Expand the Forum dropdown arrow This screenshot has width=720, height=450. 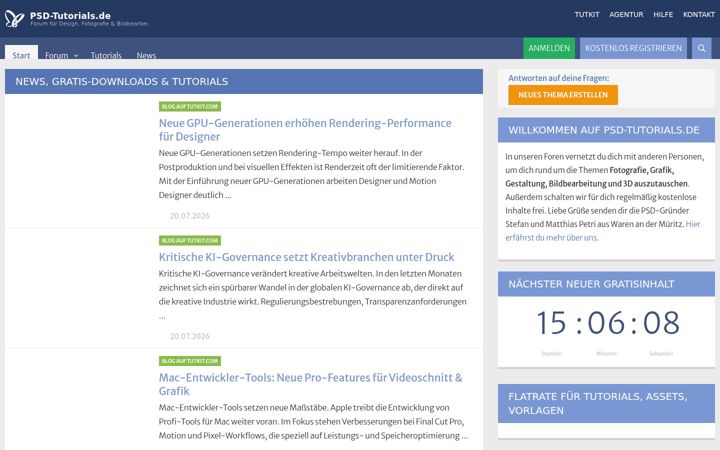tap(76, 56)
